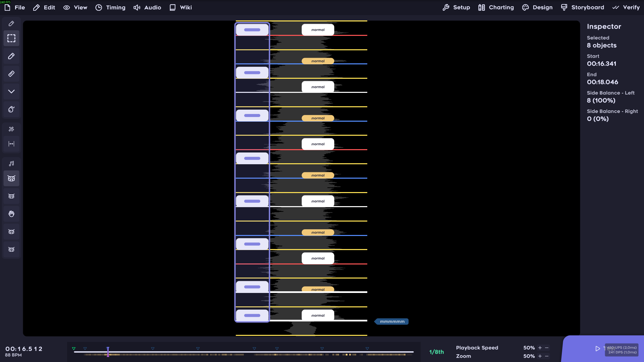Screen dimensions: 644x362
Task: Click the green triangle timeline marker
Action: (74, 349)
